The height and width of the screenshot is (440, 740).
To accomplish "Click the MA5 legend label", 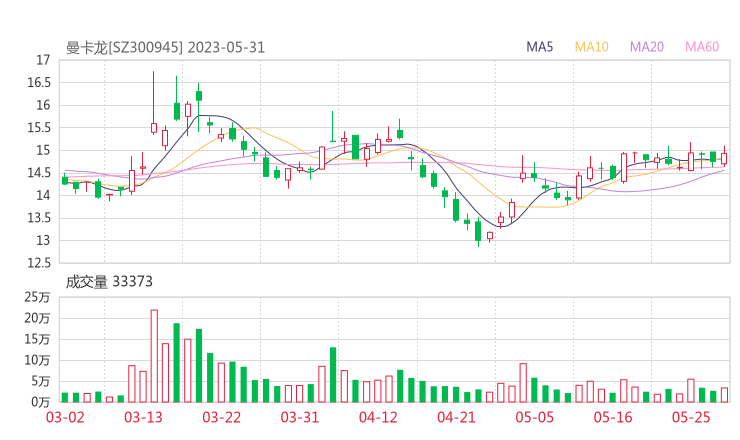I will pos(540,47).
